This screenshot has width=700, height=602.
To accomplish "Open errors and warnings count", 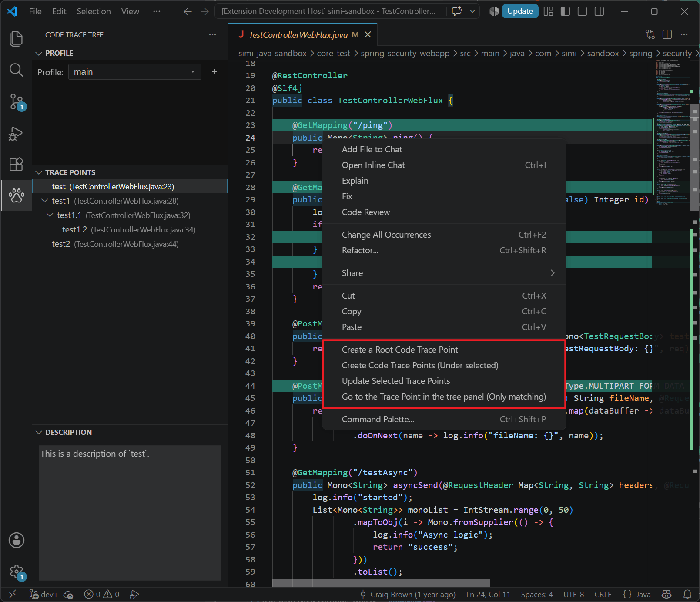I will [101, 594].
